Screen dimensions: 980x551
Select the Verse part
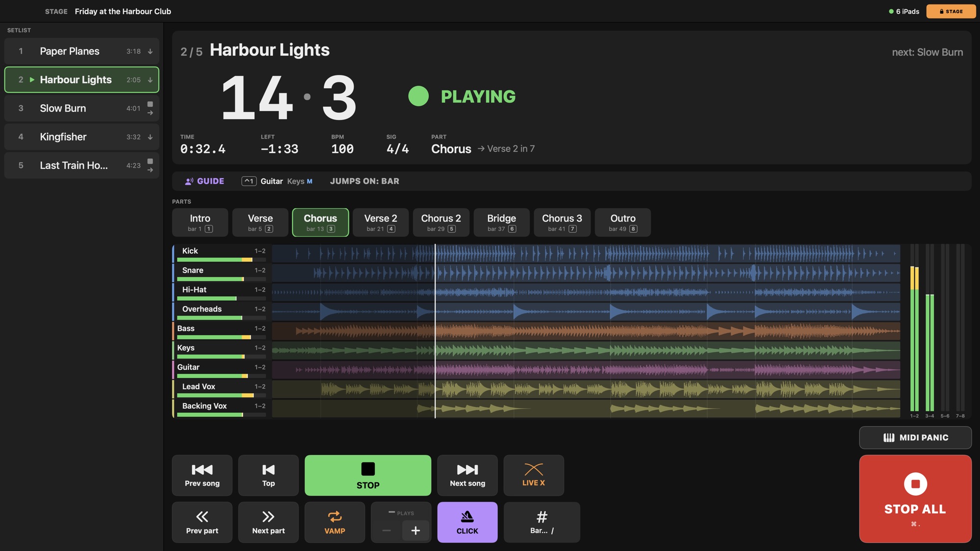coord(260,222)
